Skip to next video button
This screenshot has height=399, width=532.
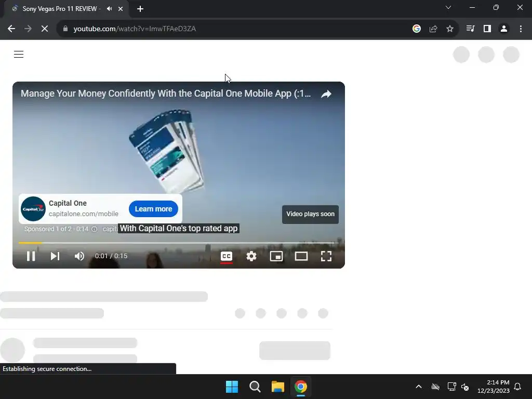point(55,256)
